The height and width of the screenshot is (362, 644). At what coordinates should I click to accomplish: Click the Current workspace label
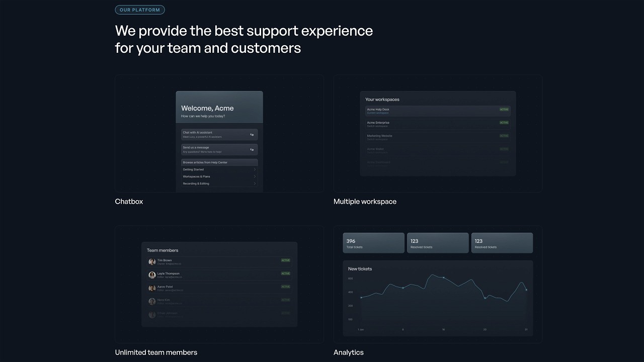click(x=378, y=113)
